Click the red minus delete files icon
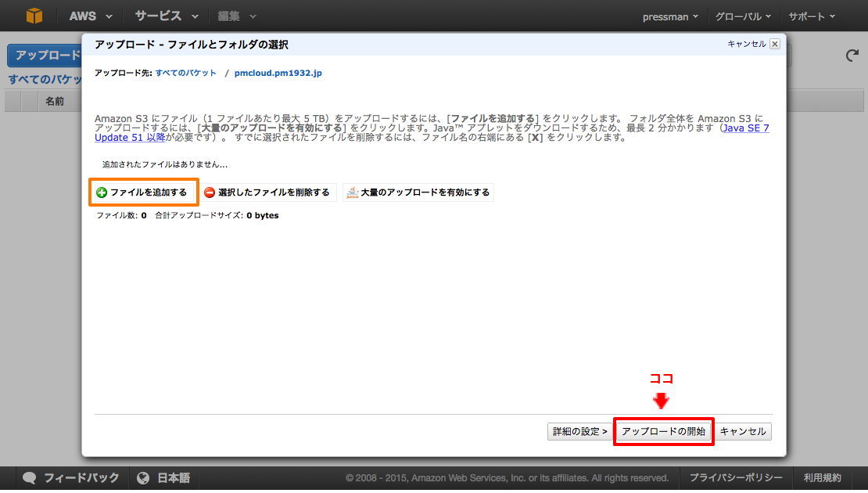This screenshot has height=493, width=868. pyautogui.click(x=210, y=192)
